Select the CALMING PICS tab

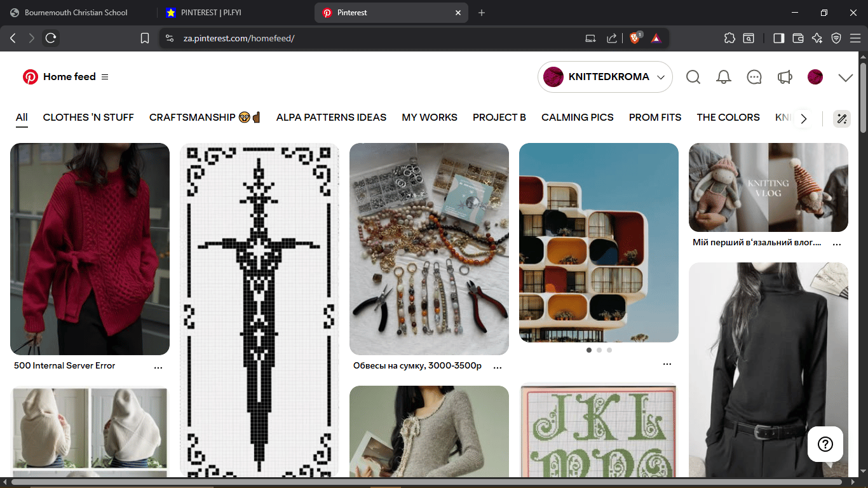coord(578,118)
